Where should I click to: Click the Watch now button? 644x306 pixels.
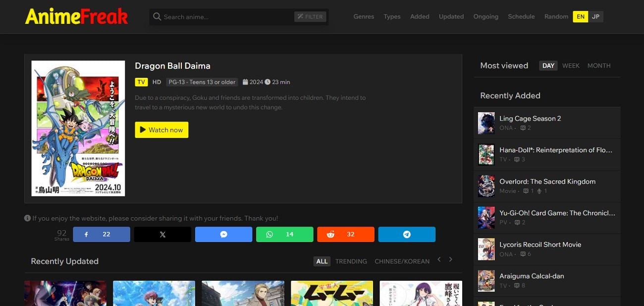point(161,130)
